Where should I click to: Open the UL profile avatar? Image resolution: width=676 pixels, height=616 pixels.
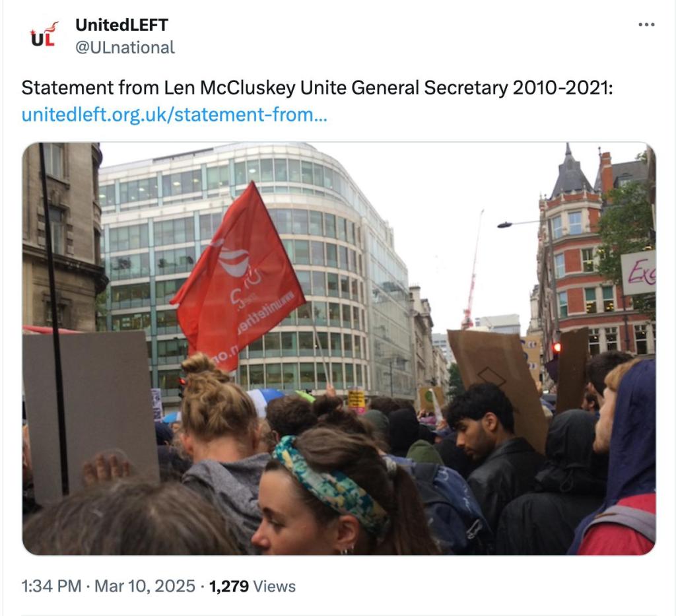pyautogui.click(x=44, y=35)
